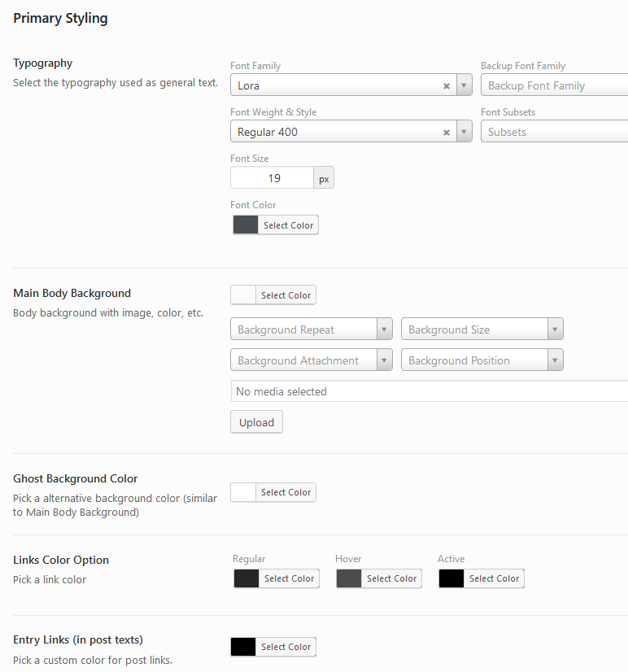Open the Background Attachment dropdown
This screenshot has height=672, width=628.
312,360
